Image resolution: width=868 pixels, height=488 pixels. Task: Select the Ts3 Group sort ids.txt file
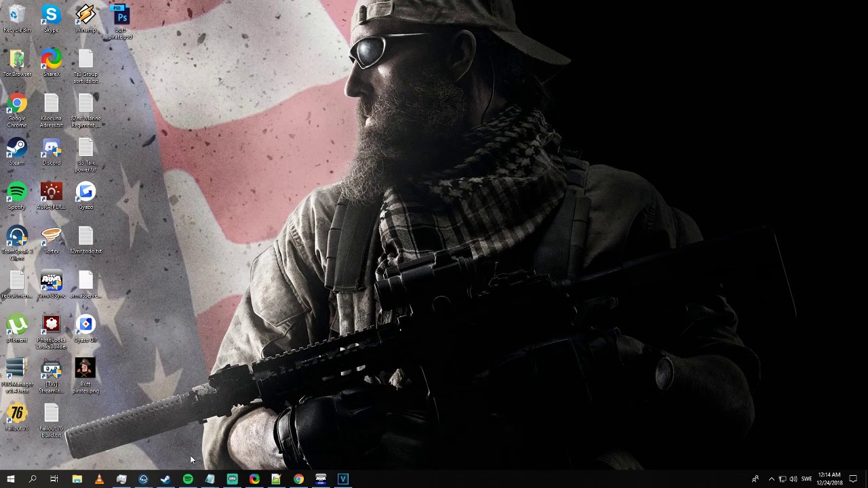click(85, 66)
